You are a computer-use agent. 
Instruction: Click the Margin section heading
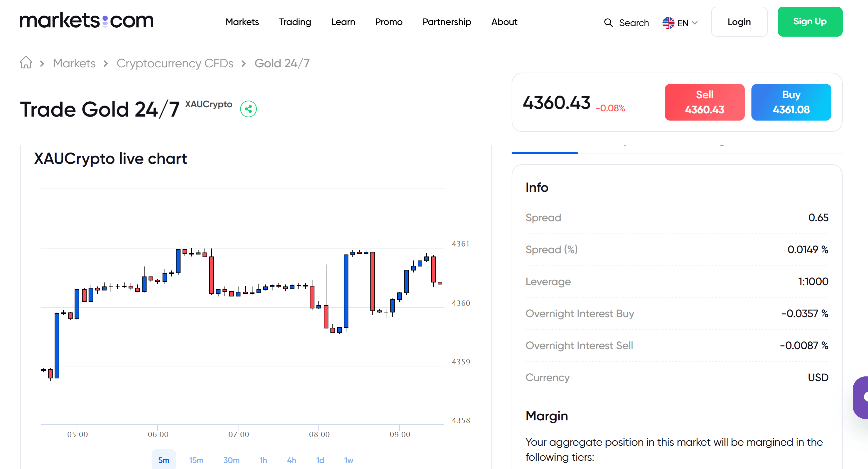(x=547, y=416)
